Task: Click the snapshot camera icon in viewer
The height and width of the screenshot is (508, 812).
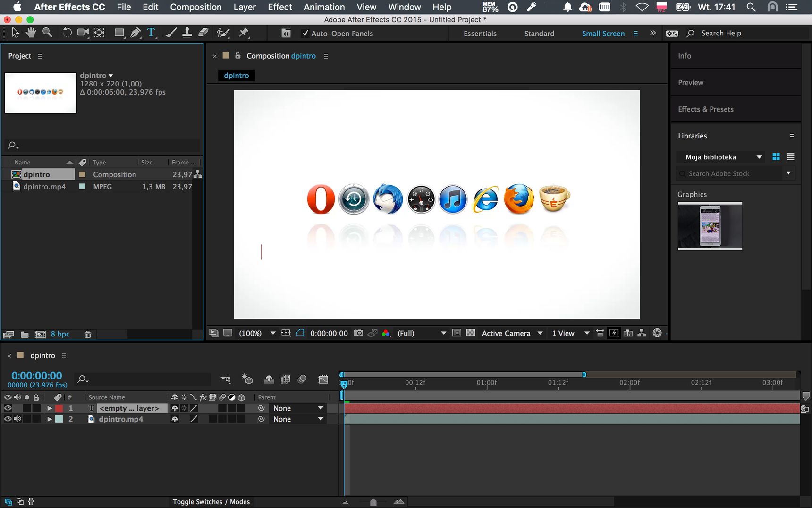Action: [x=358, y=333]
